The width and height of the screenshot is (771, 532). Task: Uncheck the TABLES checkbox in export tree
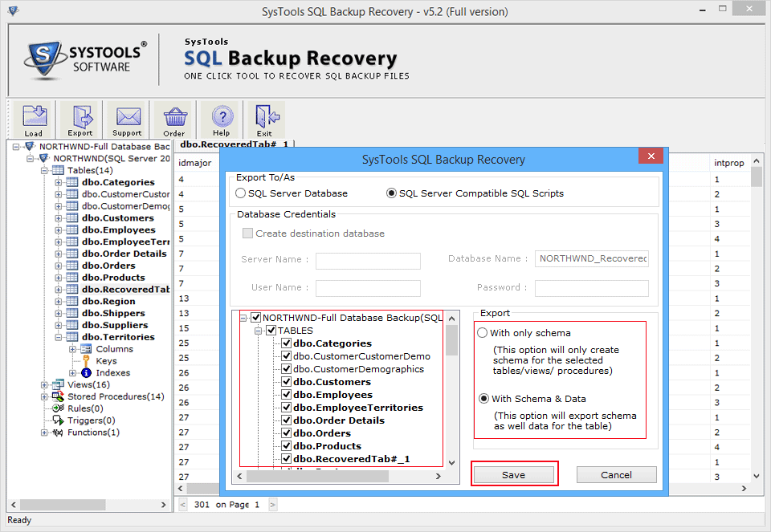[271, 331]
